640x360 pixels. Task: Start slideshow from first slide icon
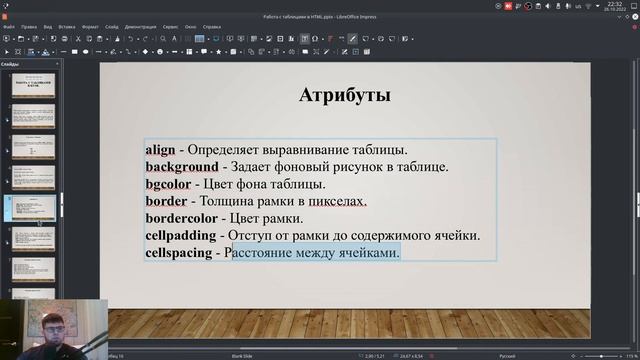click(x=230, y=39)
